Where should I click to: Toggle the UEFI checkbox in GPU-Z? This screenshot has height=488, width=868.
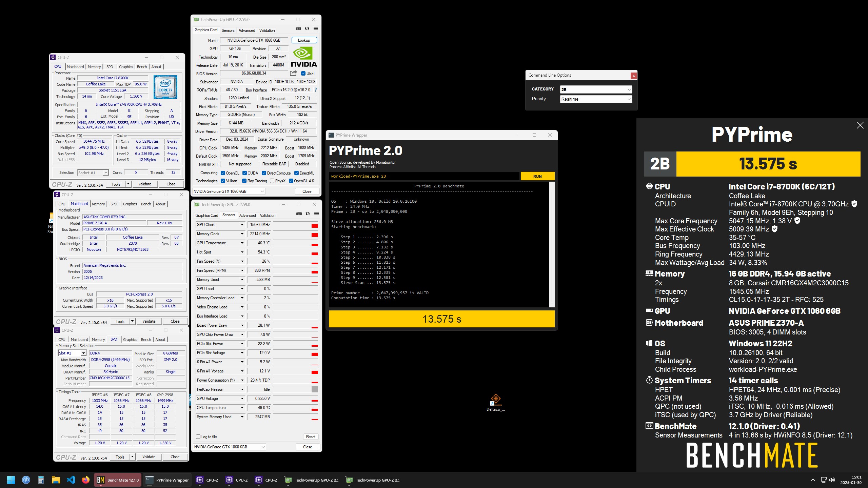(303, 73)
